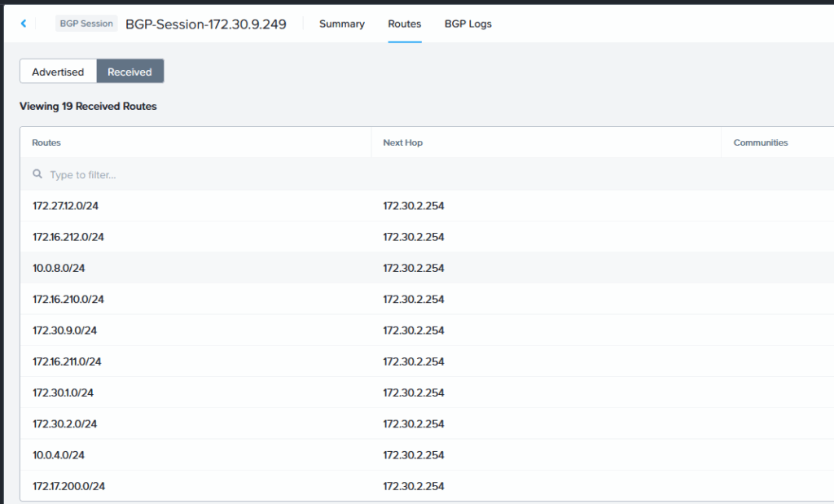Open the BGP Logs tab
The image size is (834, 504).
pos(467,24)
